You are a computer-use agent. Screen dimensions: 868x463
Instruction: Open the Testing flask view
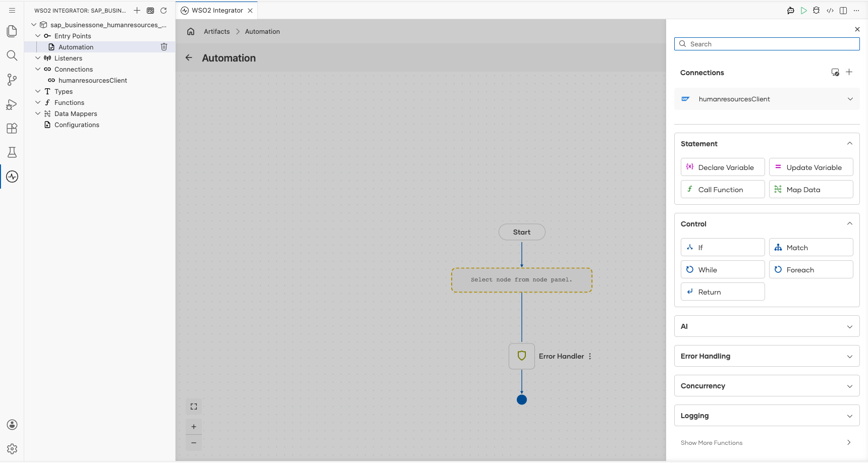click(12, 152)
